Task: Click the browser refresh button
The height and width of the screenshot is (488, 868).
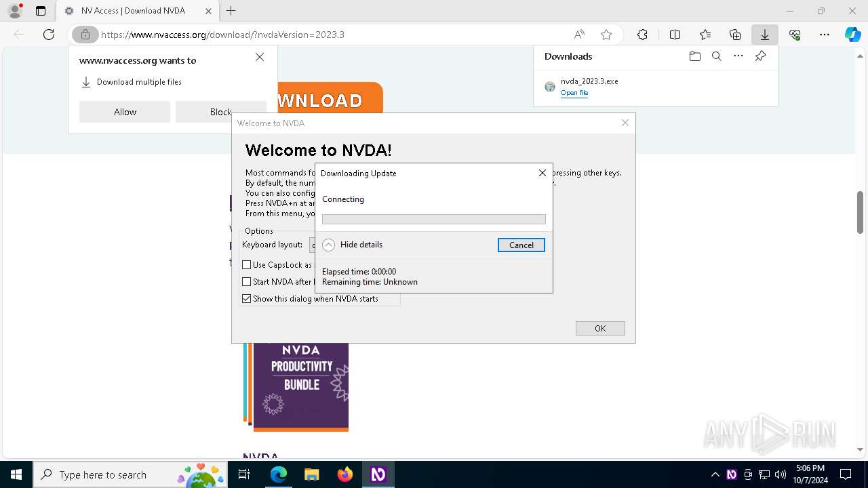Action: coord(49,35)
